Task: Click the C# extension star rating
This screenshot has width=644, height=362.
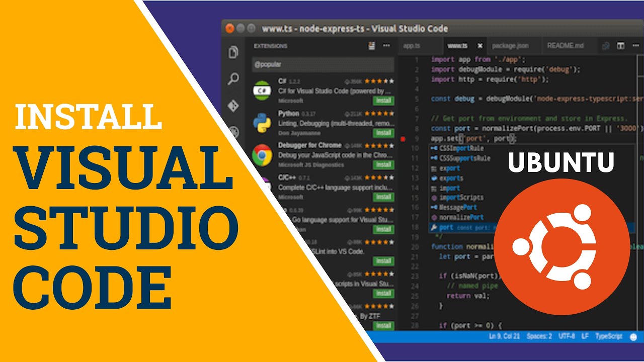Action: (379, 81)
